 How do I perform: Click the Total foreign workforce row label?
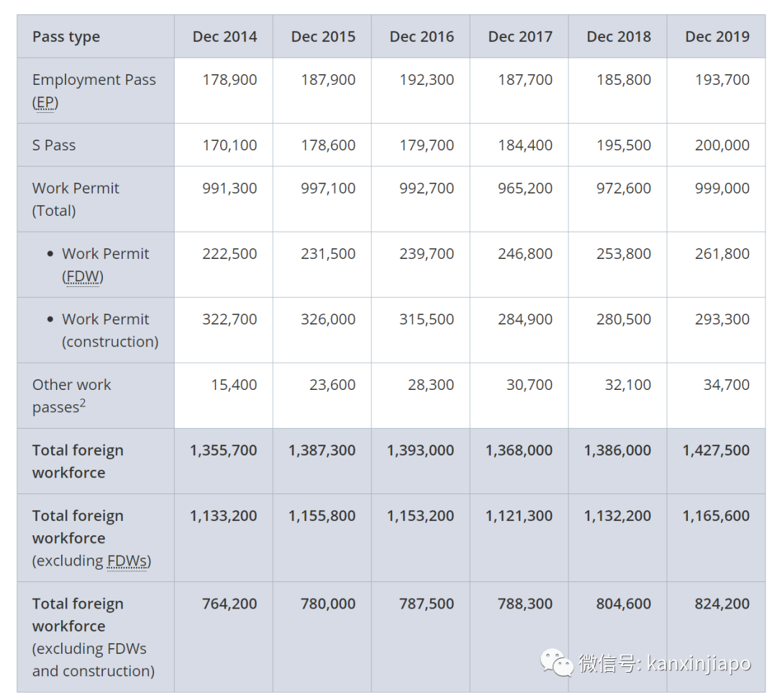click(78, 461)
